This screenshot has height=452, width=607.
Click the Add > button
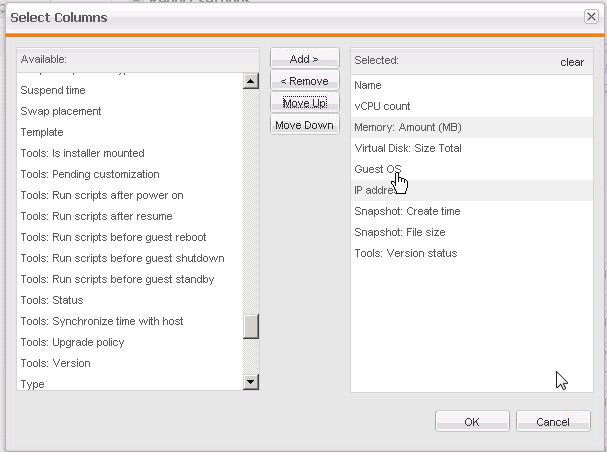click(x=304, y=59)
